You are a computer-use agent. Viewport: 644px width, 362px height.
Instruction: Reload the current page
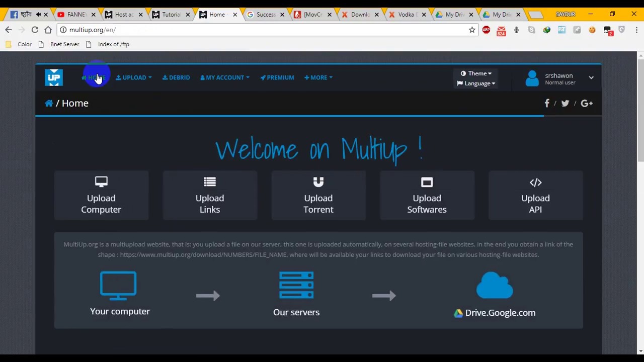tap(35, 30)
